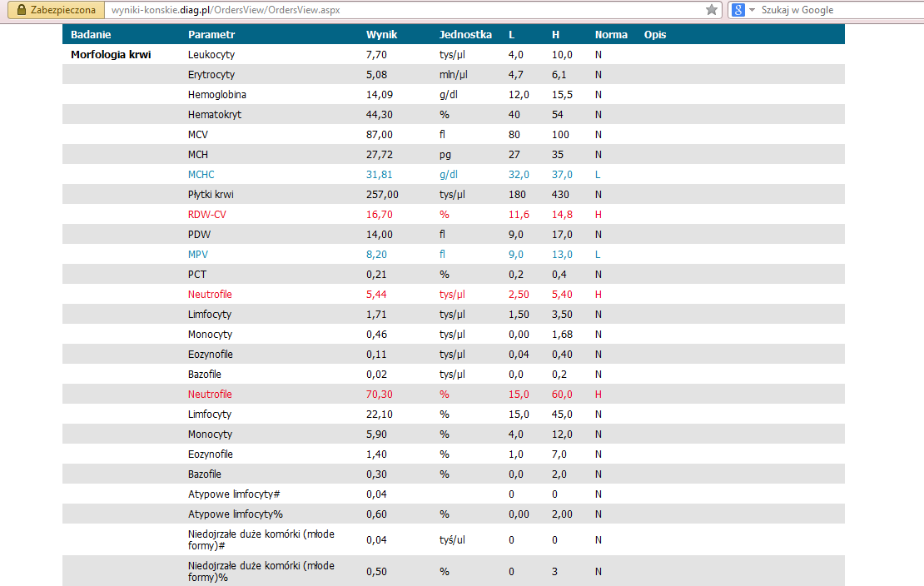Click the MPV norm flag L
The image size is (924, 586).
(598, 255)
